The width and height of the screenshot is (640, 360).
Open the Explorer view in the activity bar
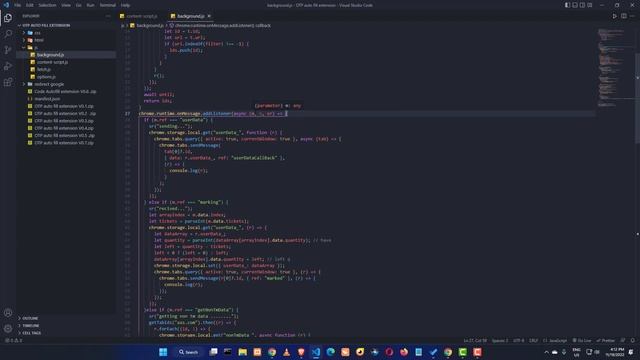pos(8,18)
